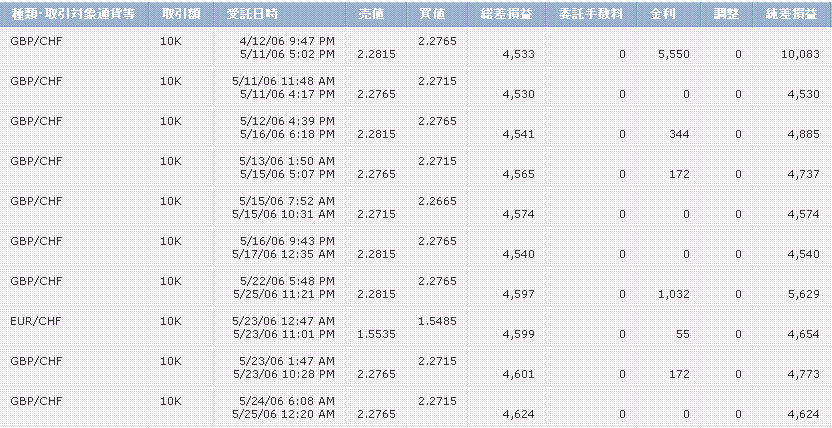Select the 2.2665 buy price cell
Viewport: 832px width, 428px height.
[x=437, y=201]
